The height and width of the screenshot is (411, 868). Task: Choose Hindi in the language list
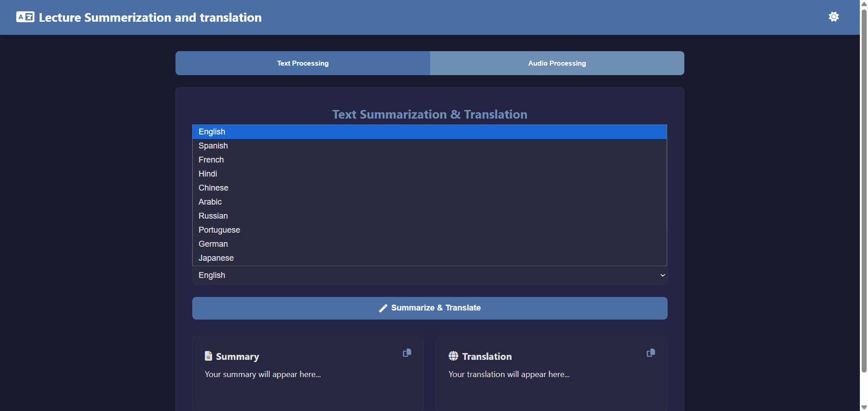pyautogui.click(x=208, y=173)
